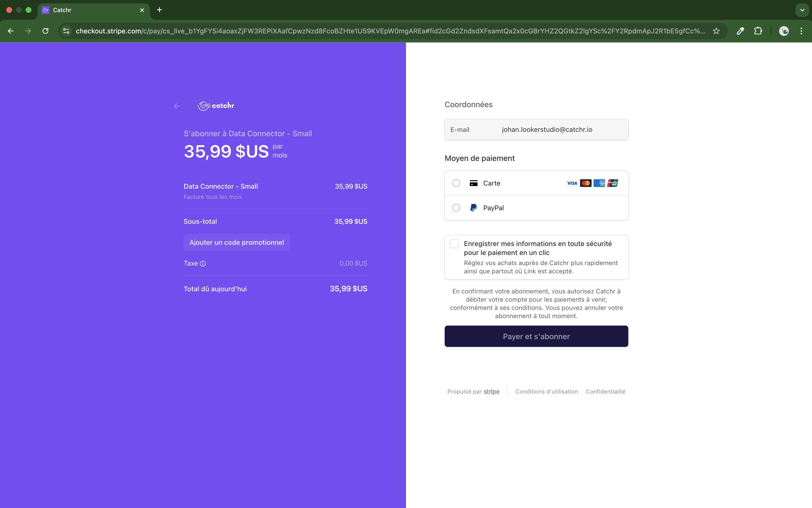Select the Carte payment radio button
The height and width of the screenshot is (508, 812).
coord(456,183)
